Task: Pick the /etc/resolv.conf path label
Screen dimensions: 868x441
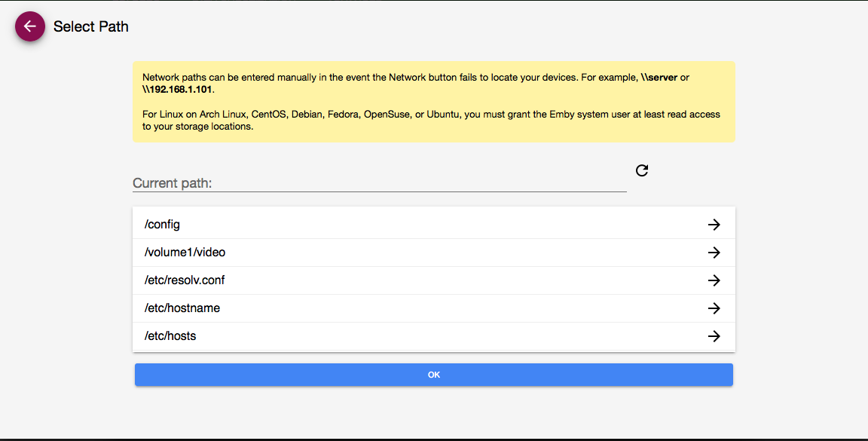Action: tap(185, 280)
